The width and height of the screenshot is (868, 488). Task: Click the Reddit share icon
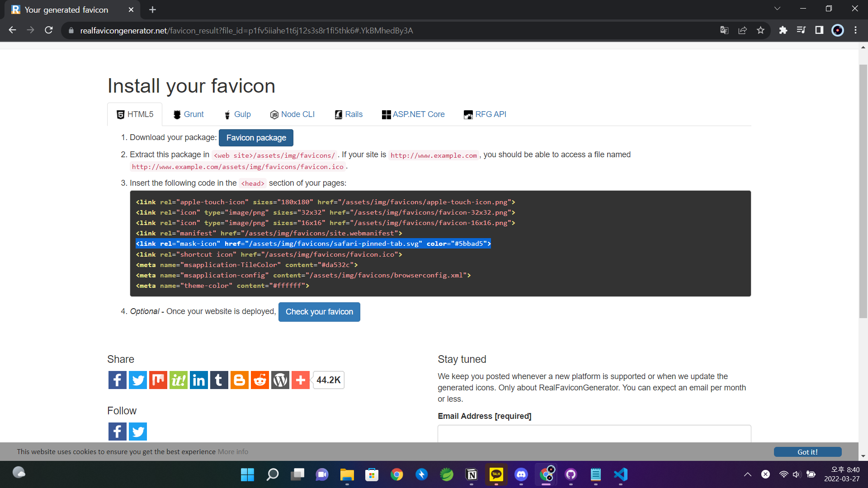(x=260, y=380)
